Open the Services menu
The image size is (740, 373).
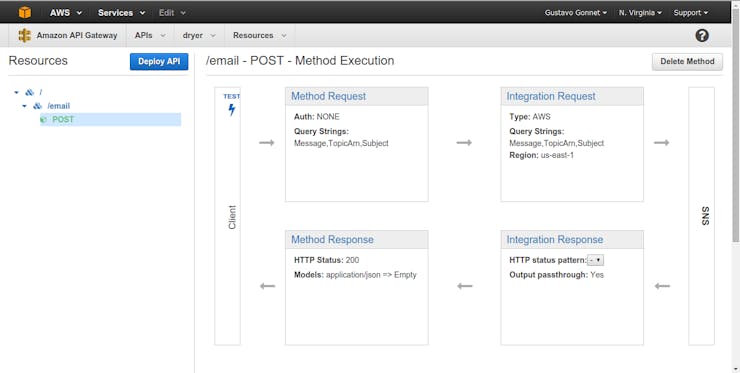click(x=121, y=13)
